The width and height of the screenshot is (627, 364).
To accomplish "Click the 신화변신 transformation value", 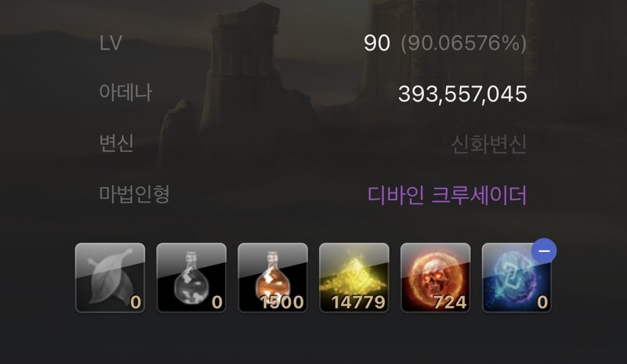I will point(488,144).
